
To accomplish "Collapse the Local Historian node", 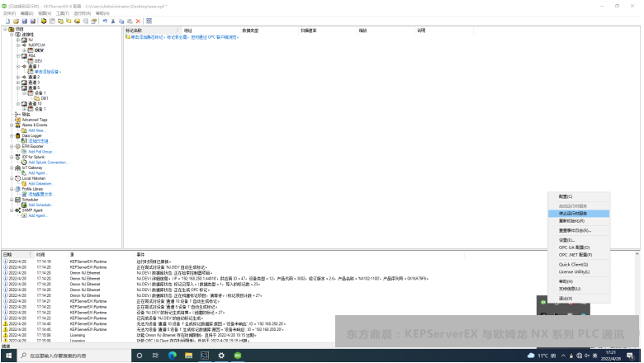I will coord(12,178).
